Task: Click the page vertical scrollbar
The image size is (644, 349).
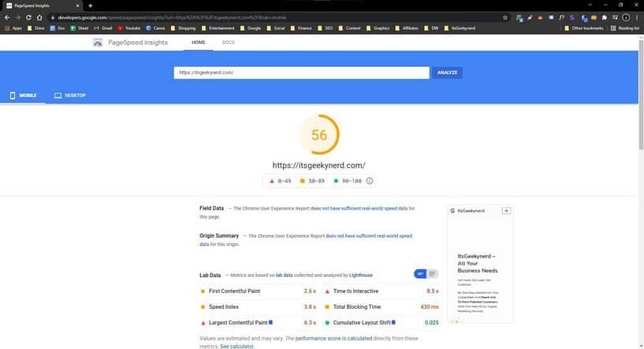Action: tap(641, 95)
